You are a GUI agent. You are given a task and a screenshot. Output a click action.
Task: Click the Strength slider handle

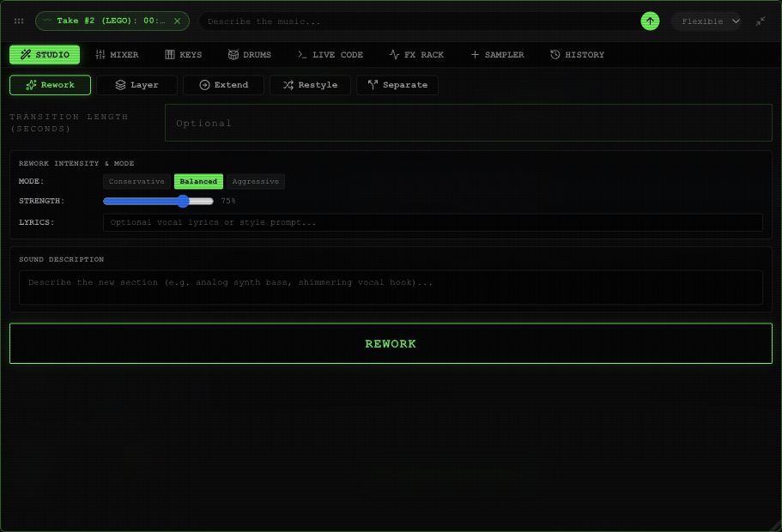click(184, 201)
